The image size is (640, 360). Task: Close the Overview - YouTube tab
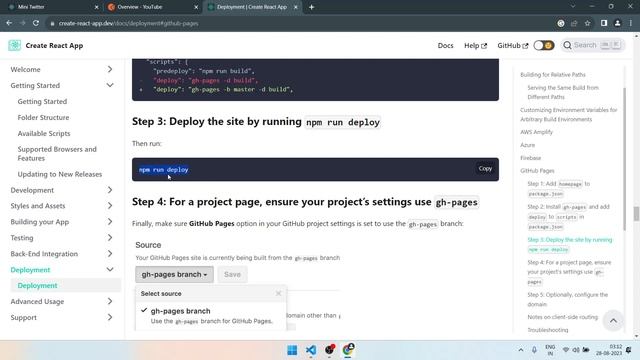pos(196,7)
